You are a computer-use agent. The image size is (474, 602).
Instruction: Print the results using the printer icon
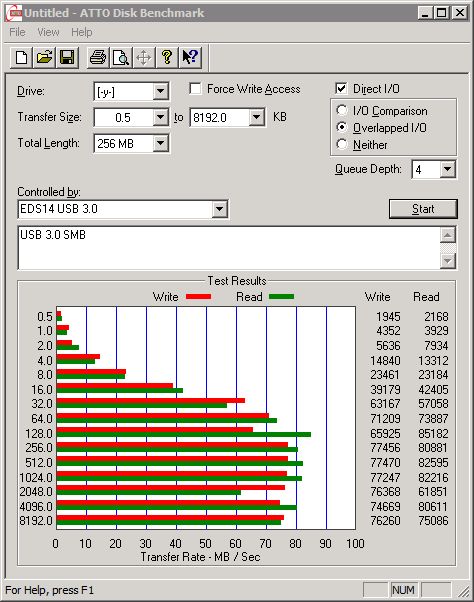pos(98,58)
